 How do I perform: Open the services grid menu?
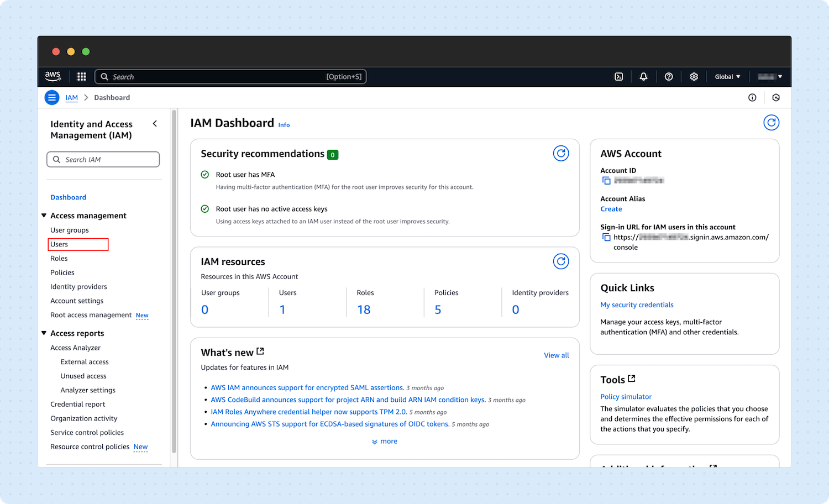point(81,77)
